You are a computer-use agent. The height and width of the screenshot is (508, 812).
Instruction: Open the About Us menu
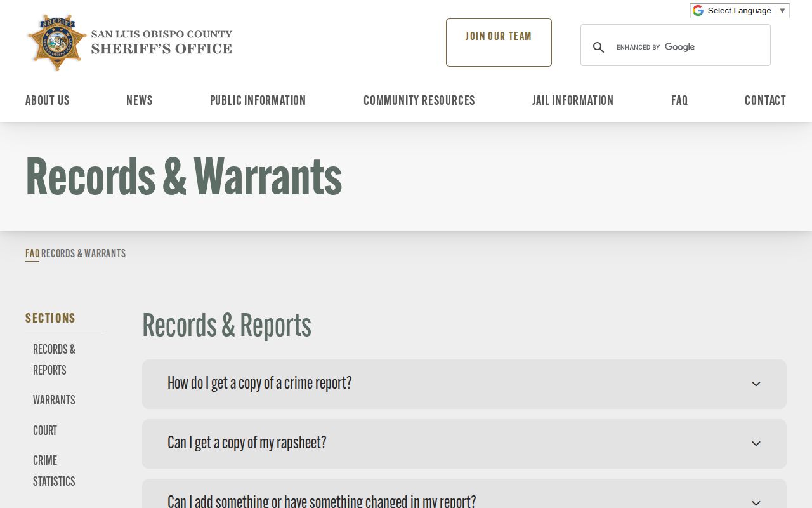(48, 100)
